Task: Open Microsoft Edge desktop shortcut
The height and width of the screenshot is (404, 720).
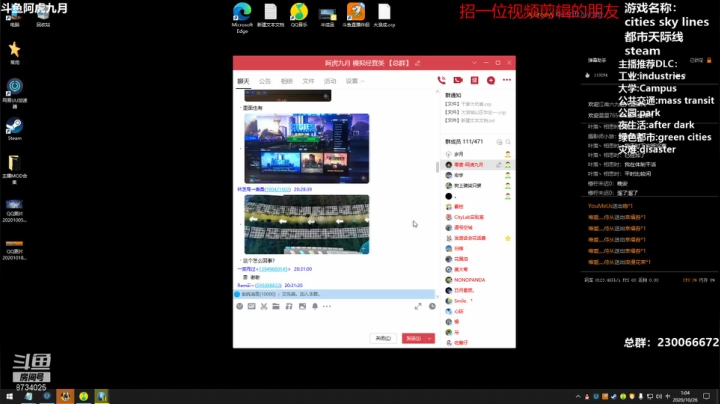Action: [242, 18]
